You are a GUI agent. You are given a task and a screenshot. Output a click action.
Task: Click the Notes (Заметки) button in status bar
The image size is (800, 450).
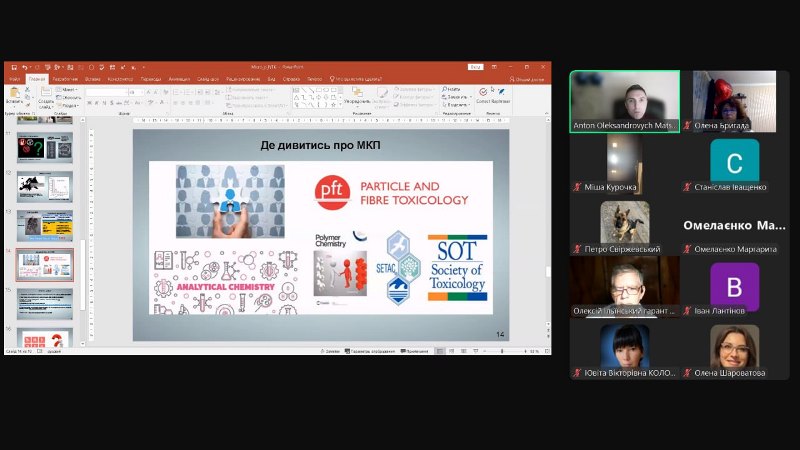point(330,351)
